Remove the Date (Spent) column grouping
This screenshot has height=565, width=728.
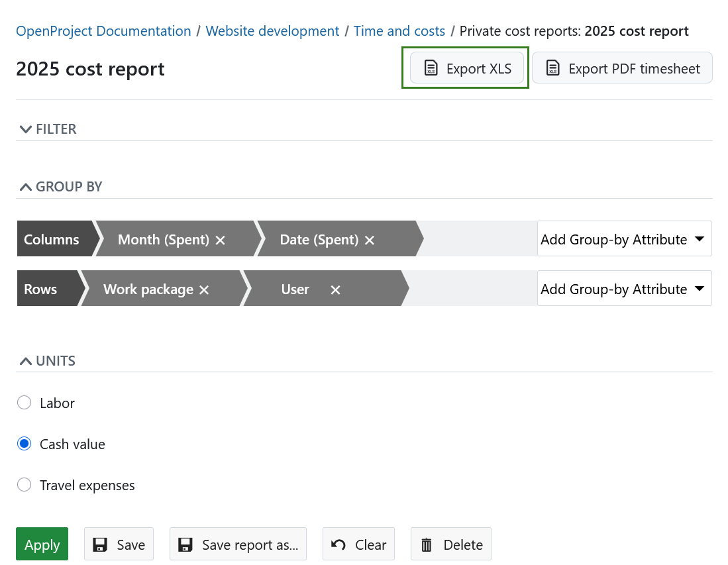[369, 240]
